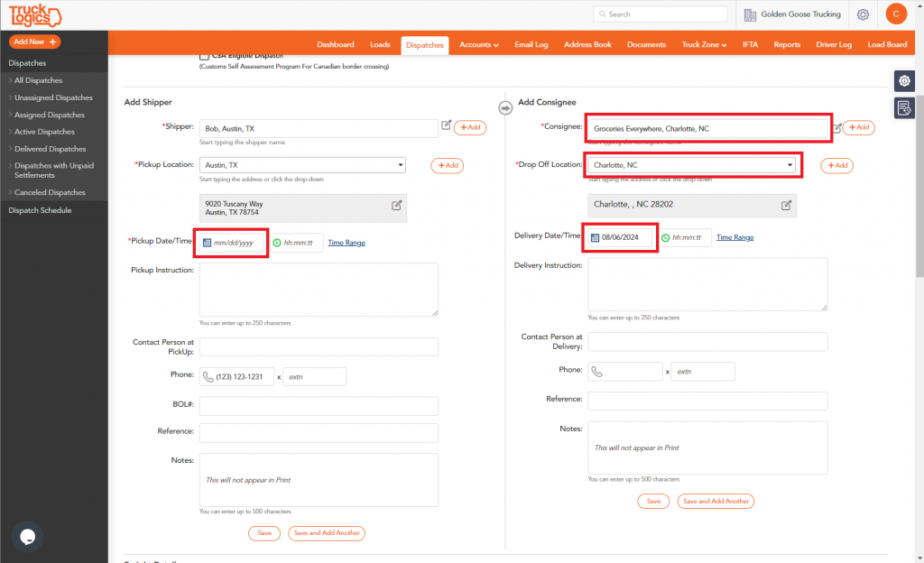Click the floating gear panel icon on right edge

click(x=904, y=80)
